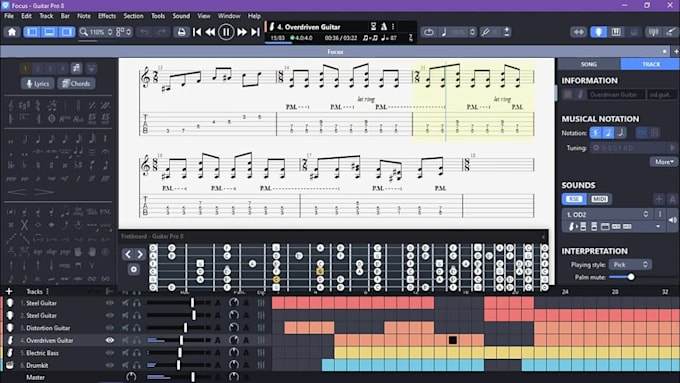Image resolution: width=680 pixels, height=383 pixels.
Task: Enable standard notation toggle
Action: (608, 133)
